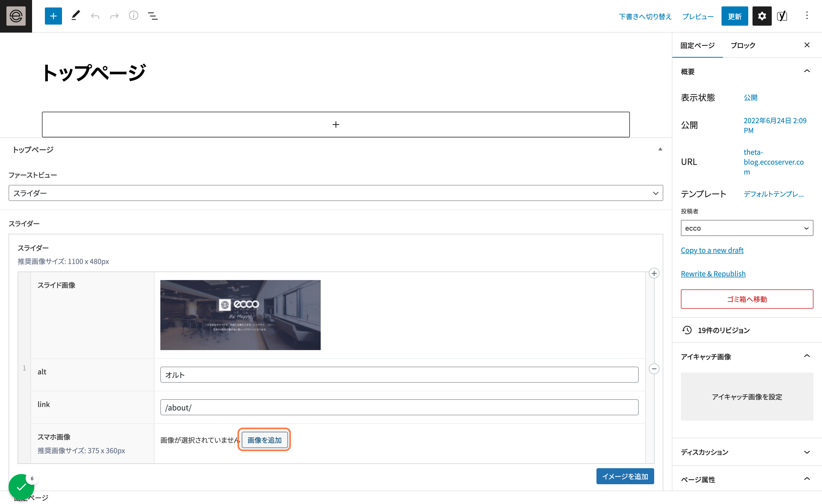This screenshot has height=504, width=822.
Task: Open document details info icon
Action: pos(133,16)
